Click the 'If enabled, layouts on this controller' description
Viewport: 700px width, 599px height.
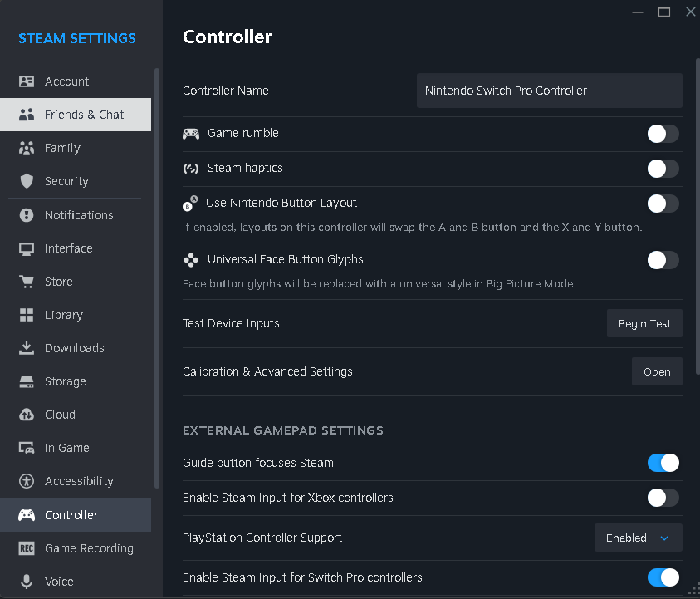(413, 228)
